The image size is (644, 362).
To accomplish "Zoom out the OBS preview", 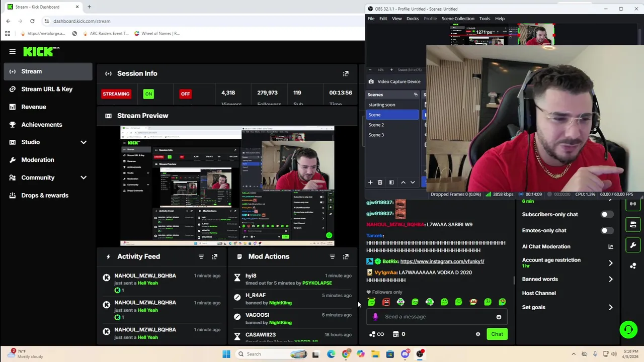I will 370,70.
